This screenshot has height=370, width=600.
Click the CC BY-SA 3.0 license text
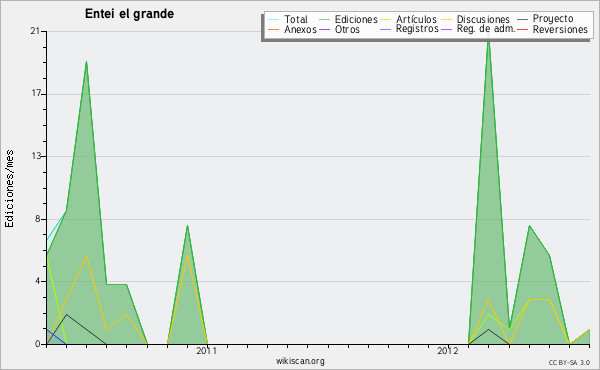(x=569, y=363)
